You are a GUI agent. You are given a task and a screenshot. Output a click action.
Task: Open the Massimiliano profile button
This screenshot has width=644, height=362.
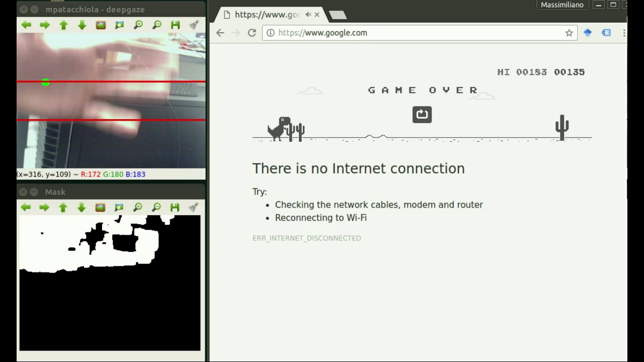[562, 5]
